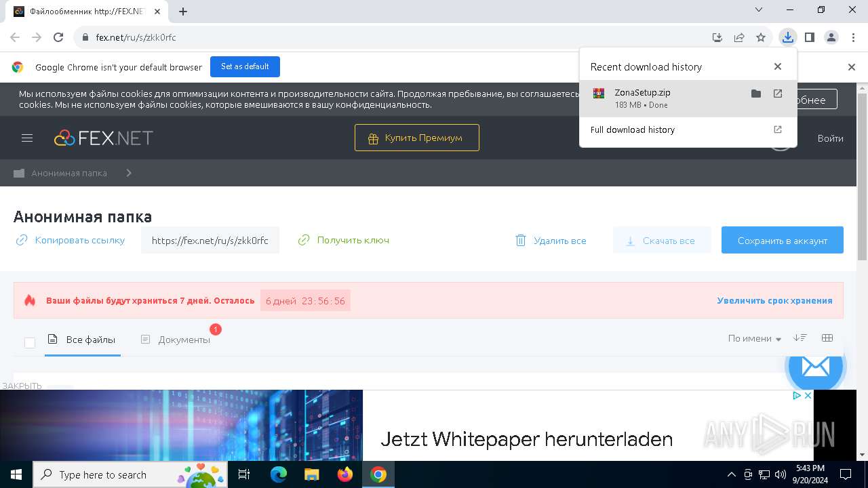Click Увеличить срок хранения link

click(774, 300)
